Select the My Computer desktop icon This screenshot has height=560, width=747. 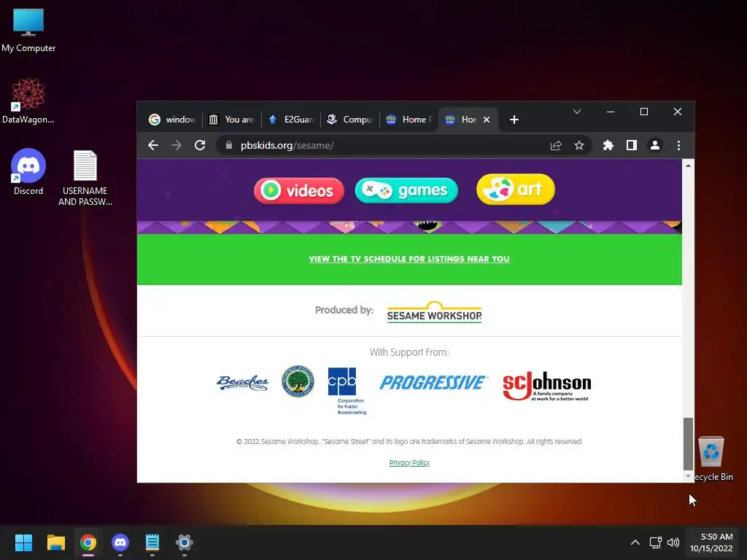28,31
